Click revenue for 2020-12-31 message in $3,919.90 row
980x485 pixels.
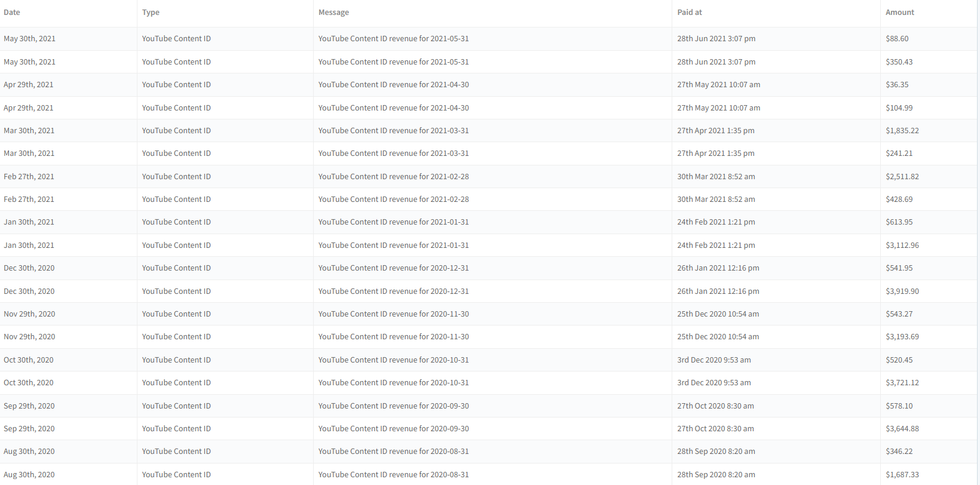pyautogui.click(x=393, y=291)
